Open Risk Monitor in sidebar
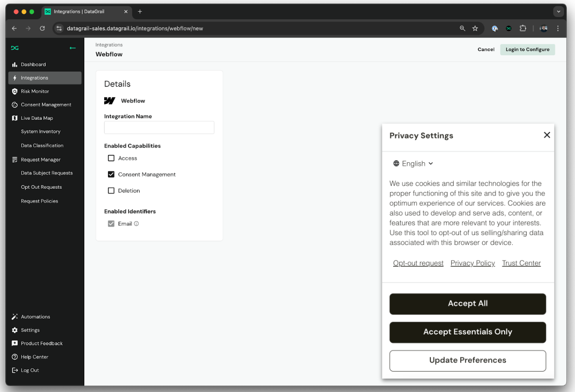The image size is (575, 392). (35, 91)
